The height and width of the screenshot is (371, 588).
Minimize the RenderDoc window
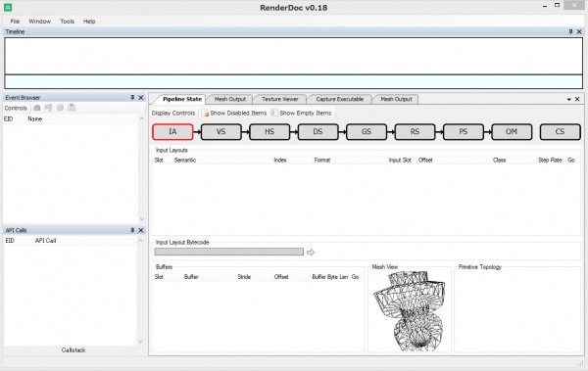545,6
